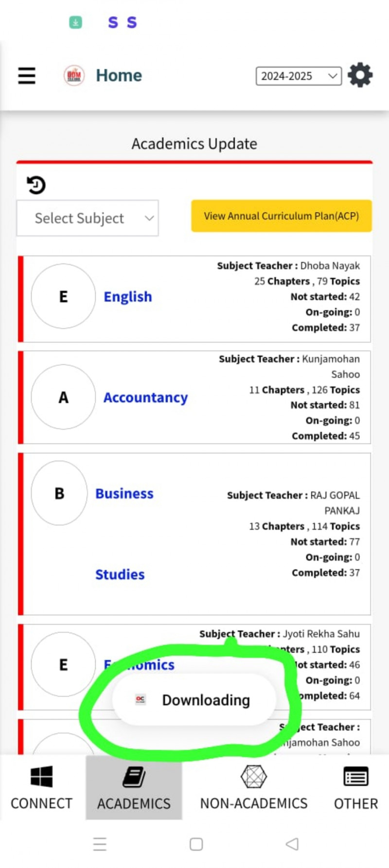
Task: Switch to the CONNECT tab
Action: pos(42,788)
